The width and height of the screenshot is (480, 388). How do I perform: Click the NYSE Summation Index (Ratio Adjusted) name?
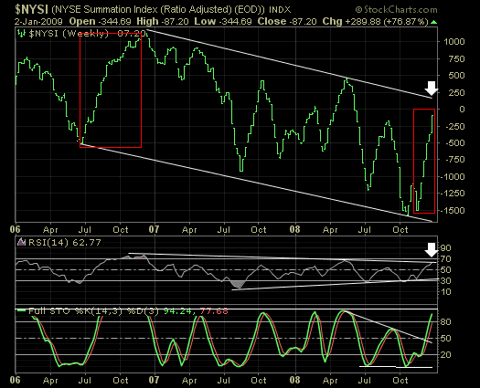158,10
